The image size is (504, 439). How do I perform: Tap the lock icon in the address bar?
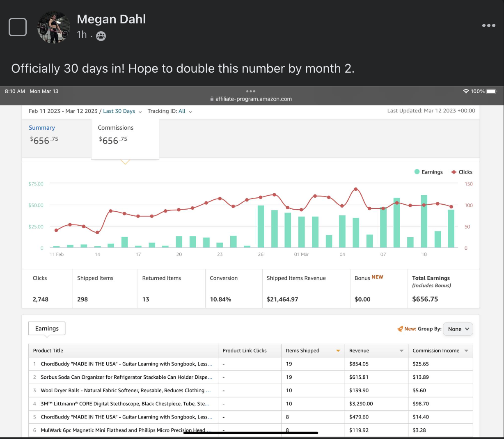coord(212,99)
